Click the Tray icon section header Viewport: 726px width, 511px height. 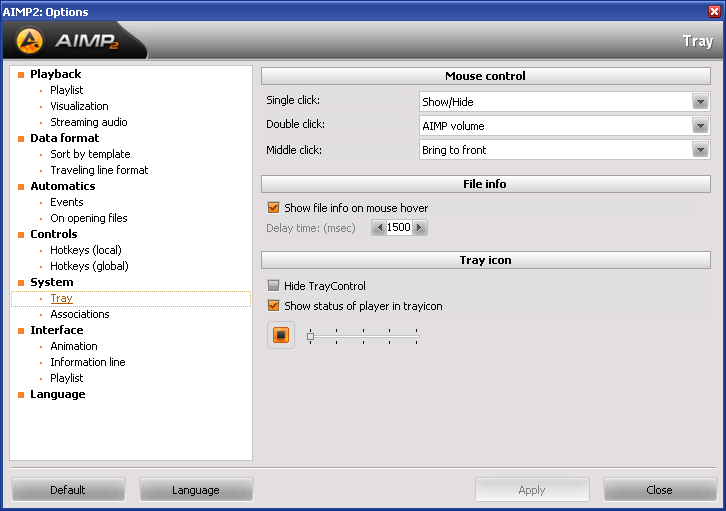[x=486, y=260]
